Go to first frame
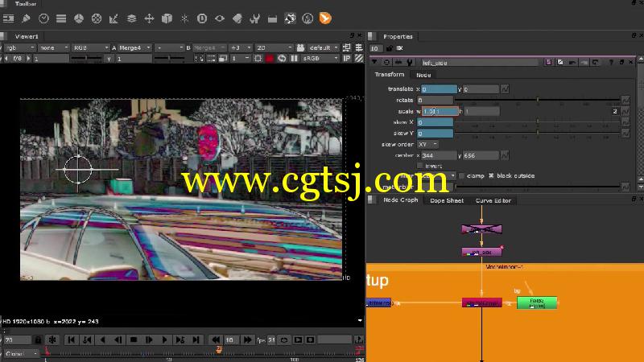This screenshot has width=644, height=362. [x=72, y=339]
